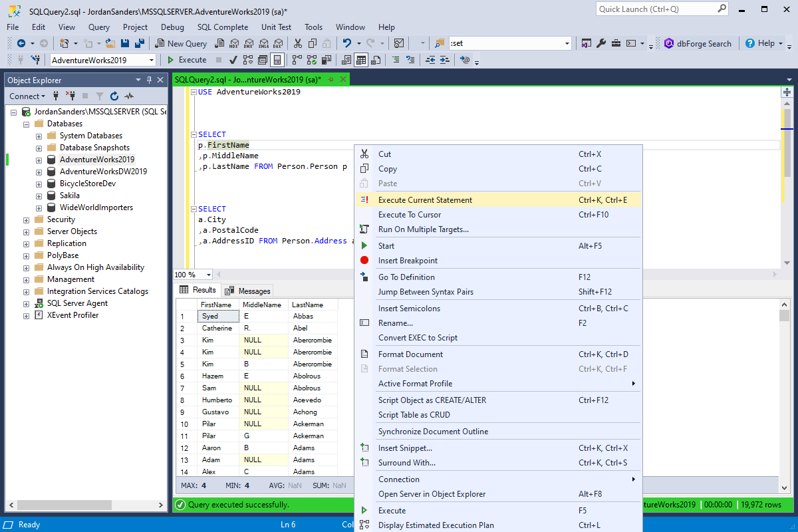Open the AdventureWorks2019 database dropdown
Viewport: 798px width, 532px height.
(x=152, y=60)
